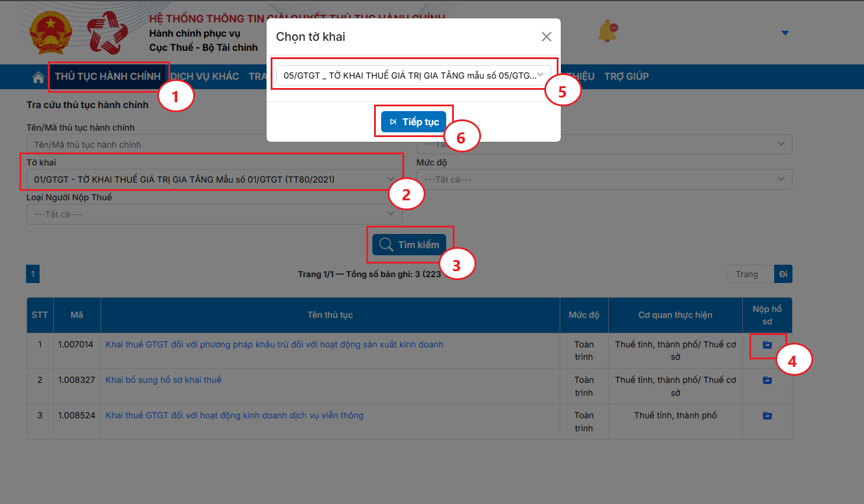Open link Khai bổ sung hồ sơ khai thuế
The width and height of the screenshot is (864, 504).
click(164, 380)
